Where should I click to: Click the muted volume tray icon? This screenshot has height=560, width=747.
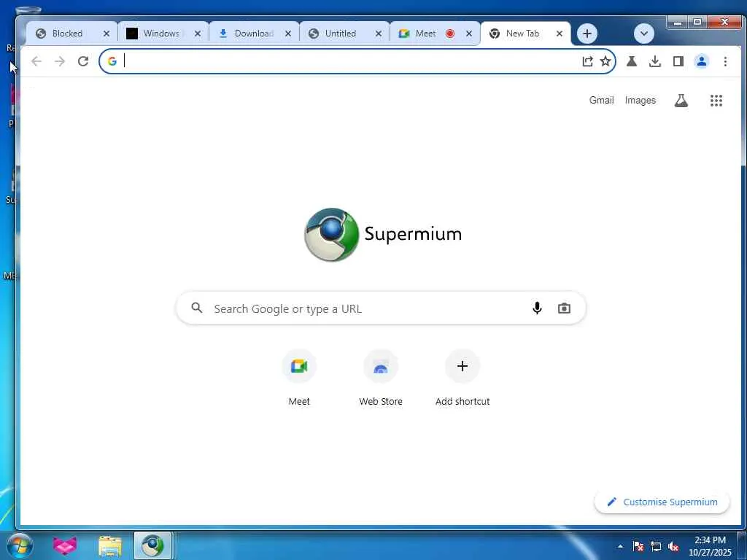(x=673, y=546)
